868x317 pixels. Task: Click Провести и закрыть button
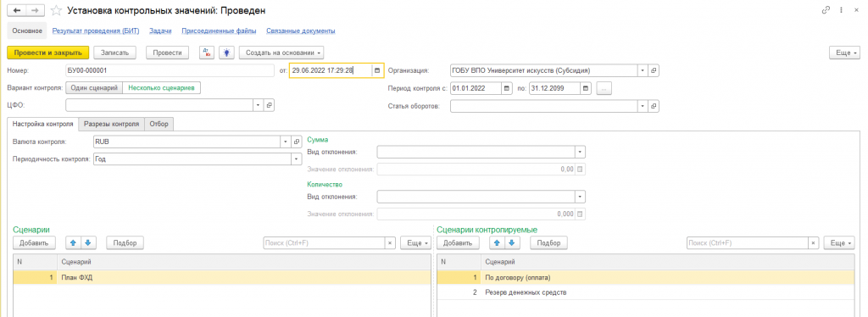point(48,53)
